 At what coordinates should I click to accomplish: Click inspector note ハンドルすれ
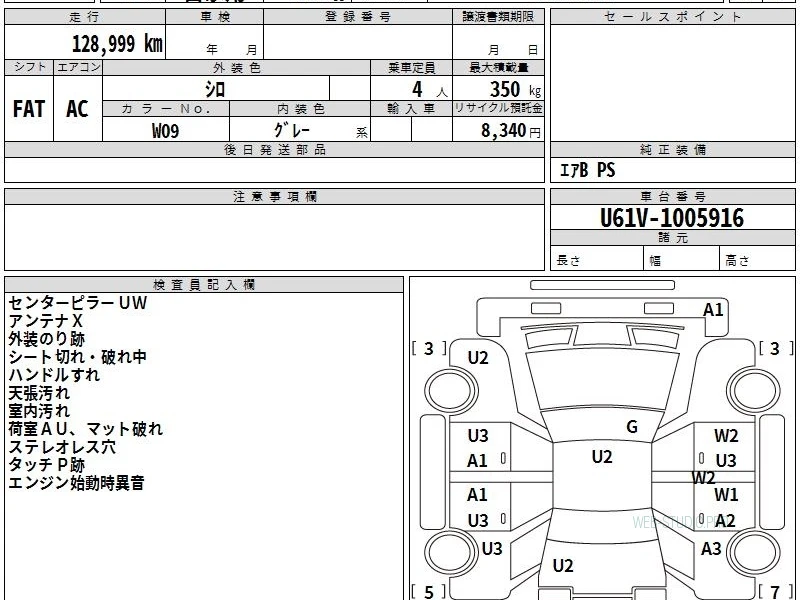[x=54, y=374]
